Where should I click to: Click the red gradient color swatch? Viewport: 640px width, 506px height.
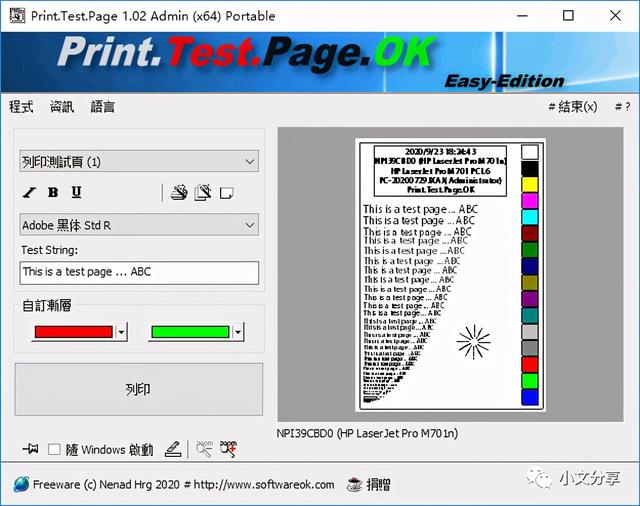tap(74, 332)
